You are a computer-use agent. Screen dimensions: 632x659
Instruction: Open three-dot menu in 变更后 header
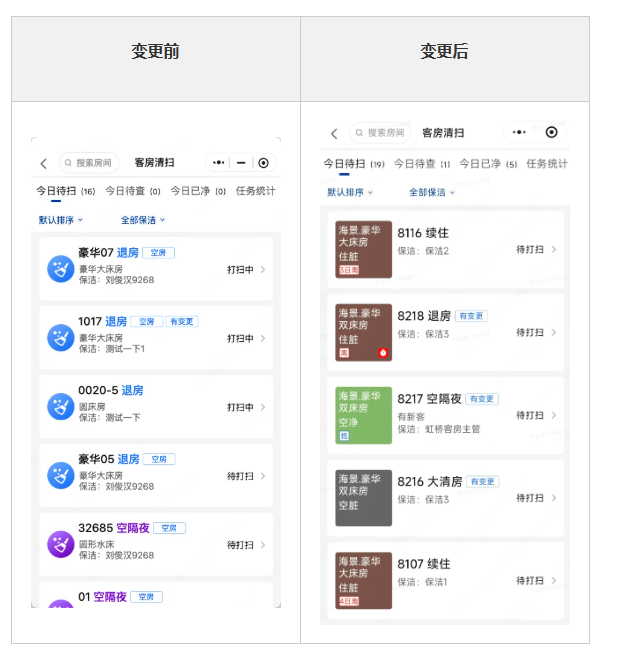click(518, 132)
